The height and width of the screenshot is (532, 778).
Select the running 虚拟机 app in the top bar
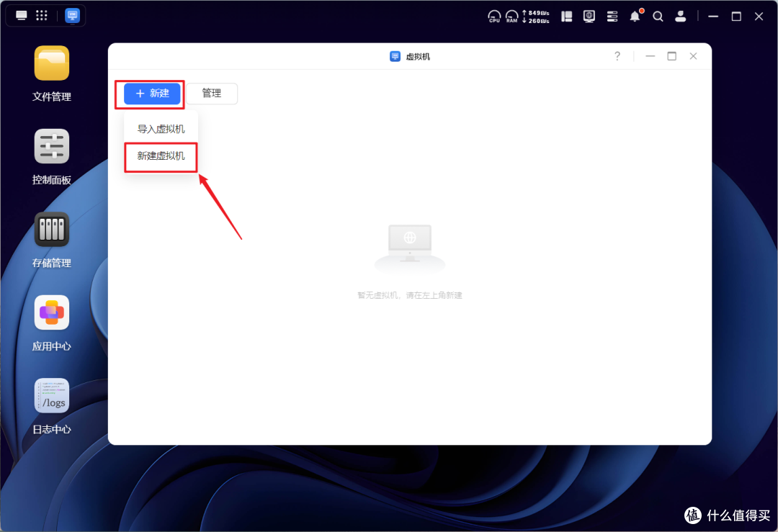coord(73,15)
